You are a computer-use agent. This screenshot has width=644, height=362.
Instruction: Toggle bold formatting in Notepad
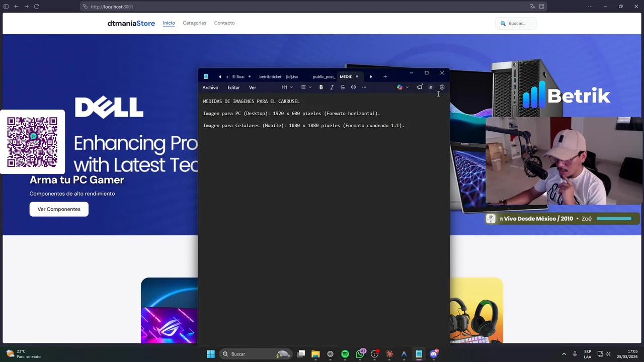coord(321,87)
